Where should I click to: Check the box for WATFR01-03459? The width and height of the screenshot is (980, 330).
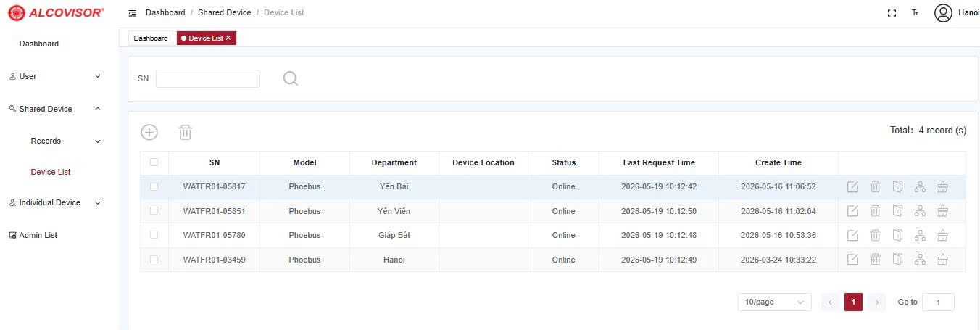[154, 260]
